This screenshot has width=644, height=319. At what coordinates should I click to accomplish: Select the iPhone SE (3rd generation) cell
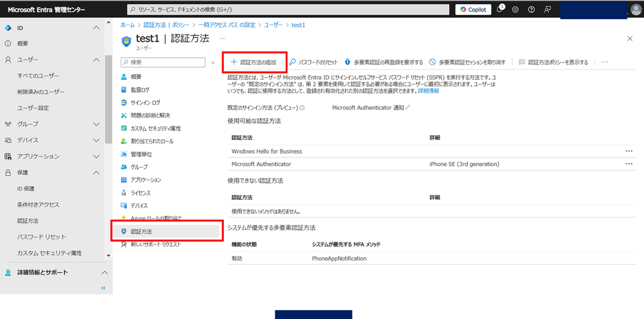464,164
